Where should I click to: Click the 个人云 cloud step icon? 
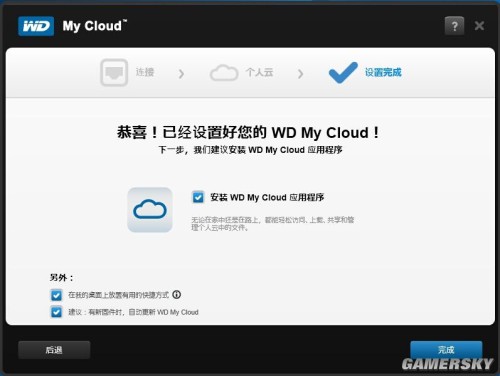tap(224, 73)
